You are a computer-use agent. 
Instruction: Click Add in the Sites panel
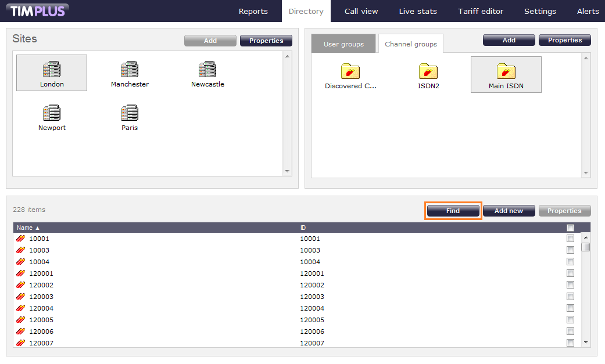point(210,41)
